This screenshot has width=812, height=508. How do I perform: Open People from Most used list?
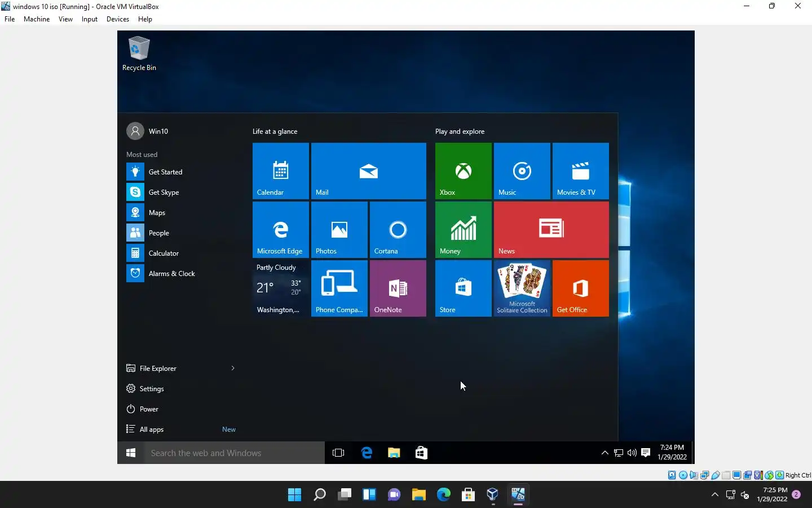coord(180,233)
